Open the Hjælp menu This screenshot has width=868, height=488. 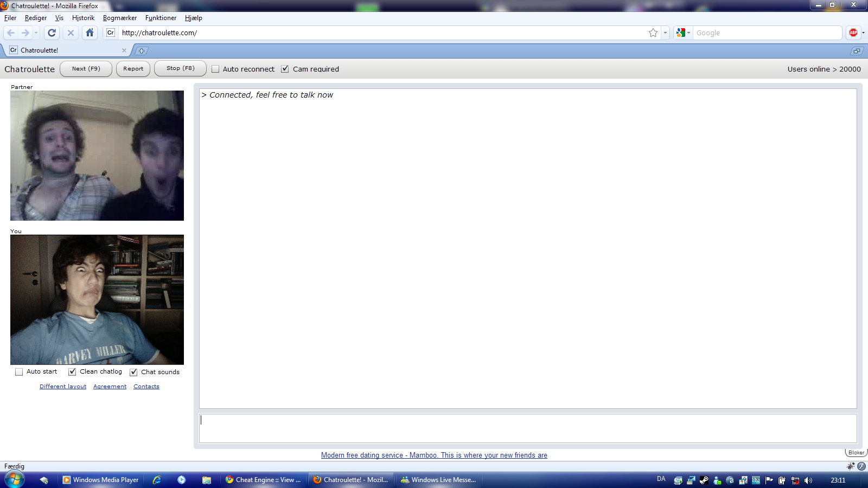pos(193,18)
